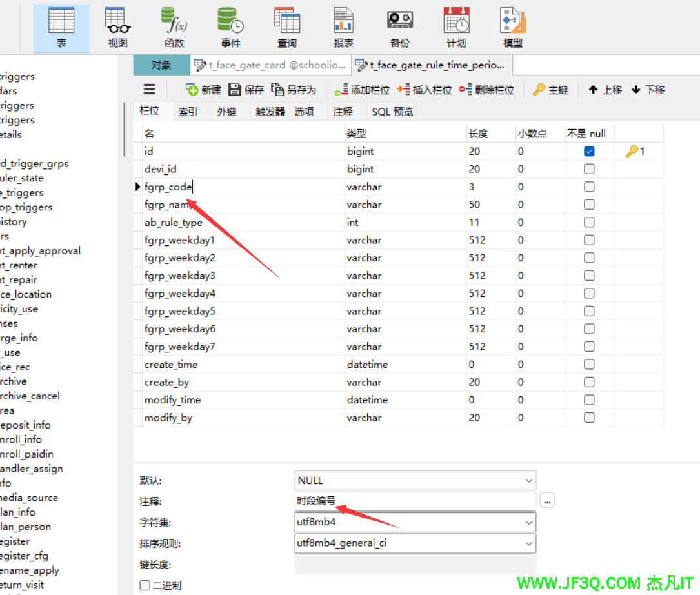Select the 查询 (Query) icon

click(x=287, y=27)
